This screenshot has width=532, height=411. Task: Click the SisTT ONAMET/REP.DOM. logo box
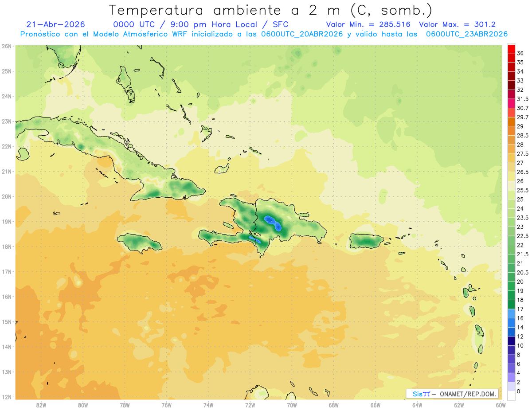[452, 394]
